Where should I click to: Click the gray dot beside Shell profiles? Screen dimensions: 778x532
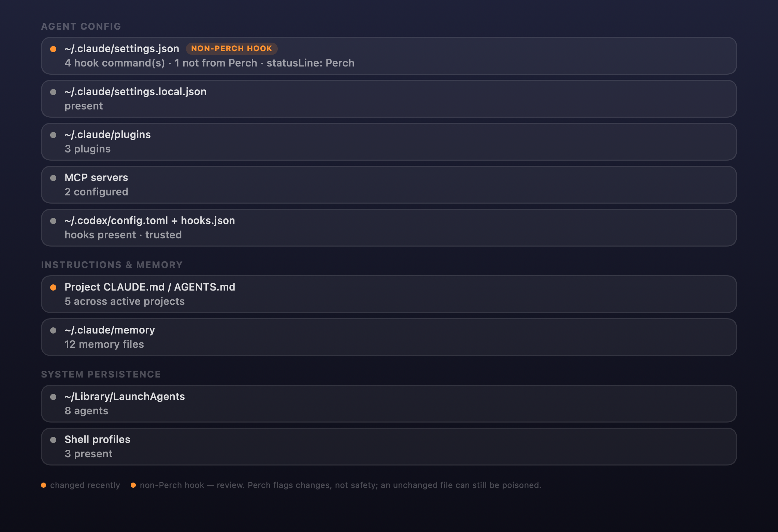coord(53,440)
